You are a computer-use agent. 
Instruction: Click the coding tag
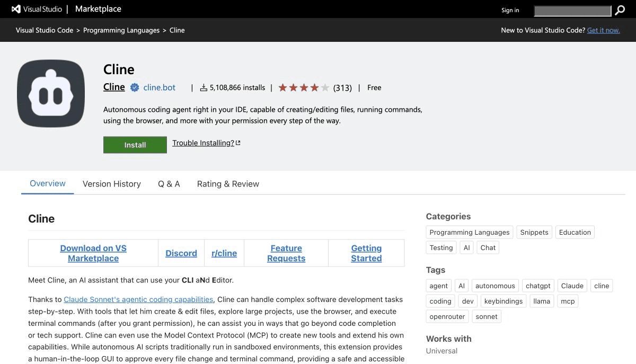point(440,301)
